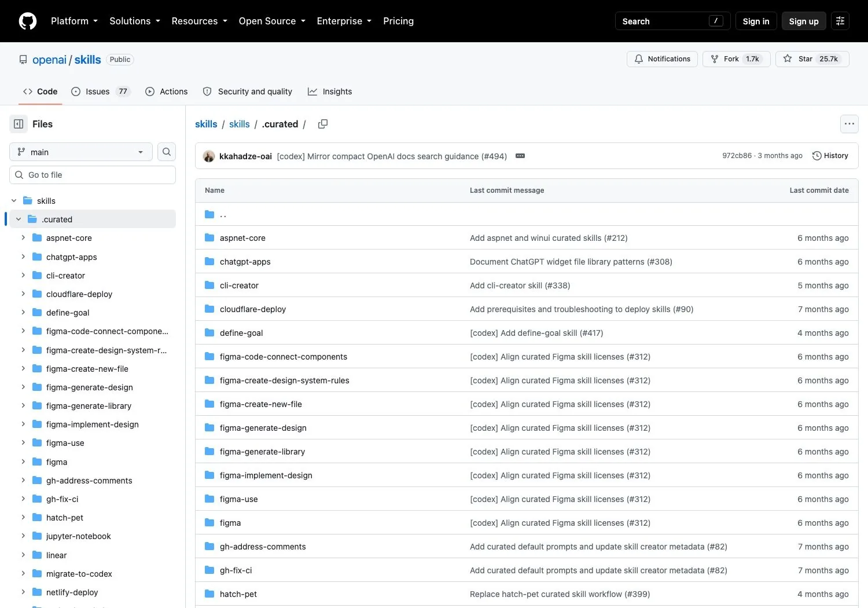Screen dimensions: 868x608
Task: Open the Security and quality tab
Action: click(x=248, y=91)
